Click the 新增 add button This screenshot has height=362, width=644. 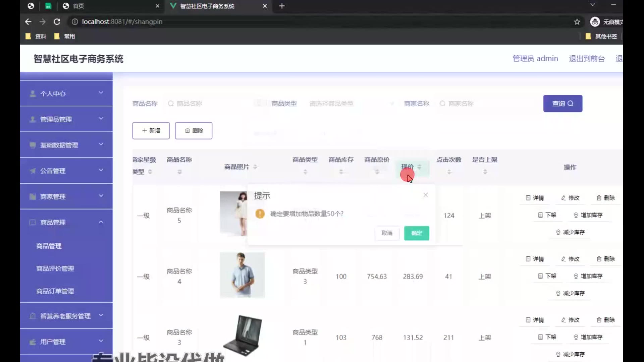pos(151,131)
